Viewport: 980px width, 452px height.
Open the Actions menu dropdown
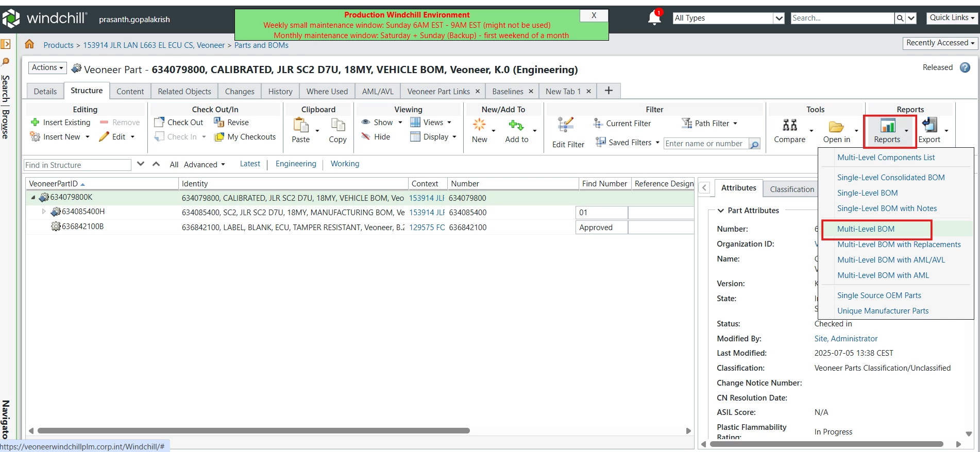47,67
